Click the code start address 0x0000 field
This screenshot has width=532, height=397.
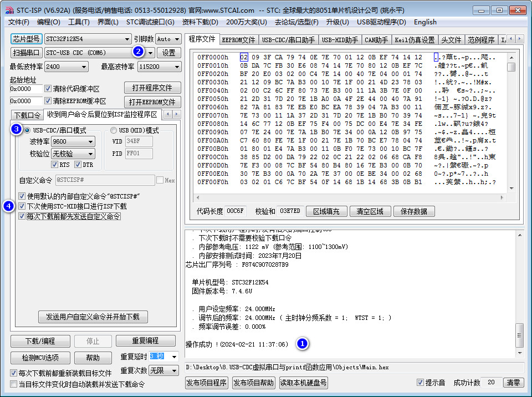[x=26, y=89]
